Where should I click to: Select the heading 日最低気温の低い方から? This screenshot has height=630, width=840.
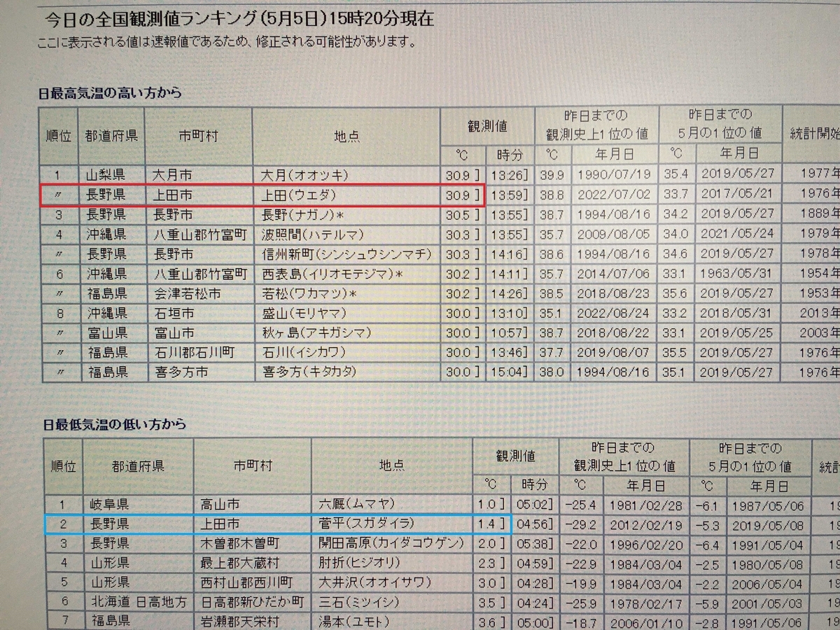[115, 424]
